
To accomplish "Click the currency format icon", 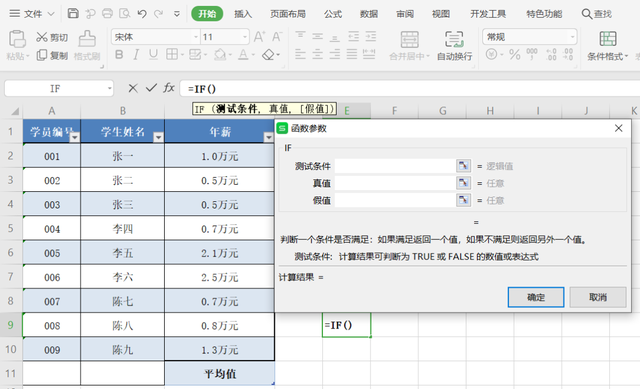I will (x=491, y=54).
